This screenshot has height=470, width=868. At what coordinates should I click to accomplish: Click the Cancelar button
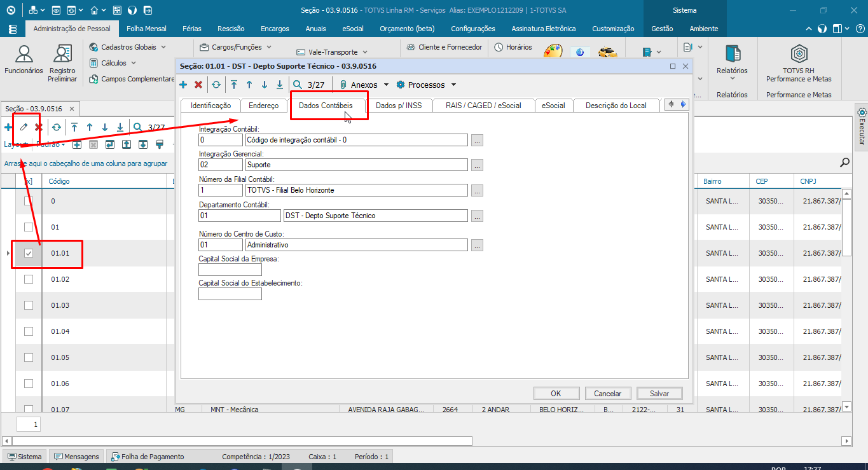pyautogui.click(x=608, y=394)
